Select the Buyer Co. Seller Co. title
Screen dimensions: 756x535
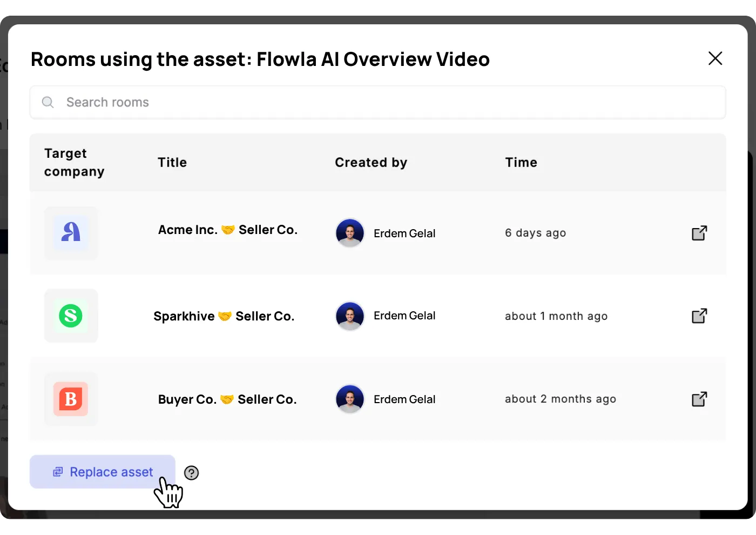point(227,399)
